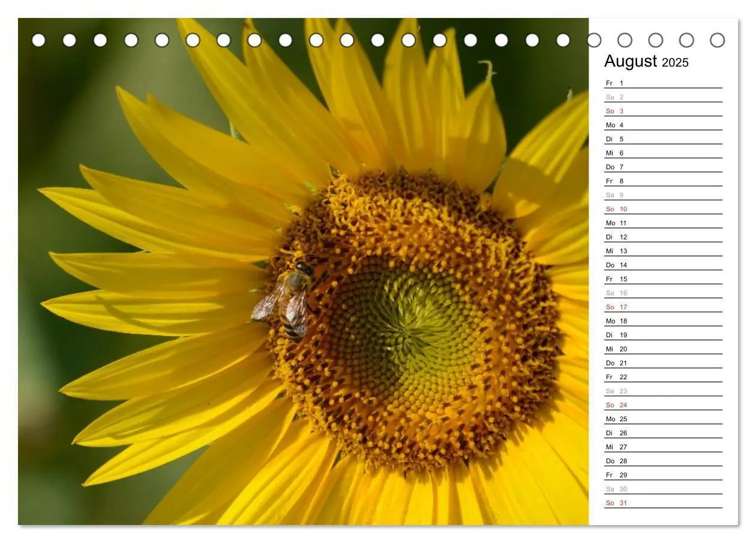Select the Di 12 date row
756x543 pixels.
click(663, 237)
